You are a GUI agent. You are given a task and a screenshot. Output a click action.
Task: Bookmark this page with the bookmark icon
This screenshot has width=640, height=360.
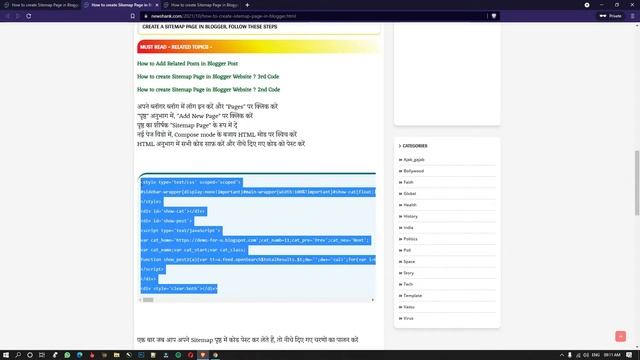[x=133, y=16]
